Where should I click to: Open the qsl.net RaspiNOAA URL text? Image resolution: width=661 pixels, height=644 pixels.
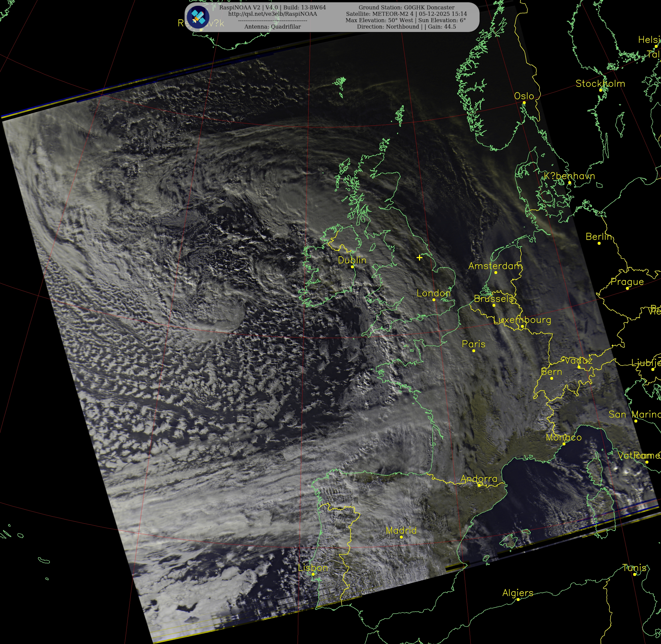point(273,14)
